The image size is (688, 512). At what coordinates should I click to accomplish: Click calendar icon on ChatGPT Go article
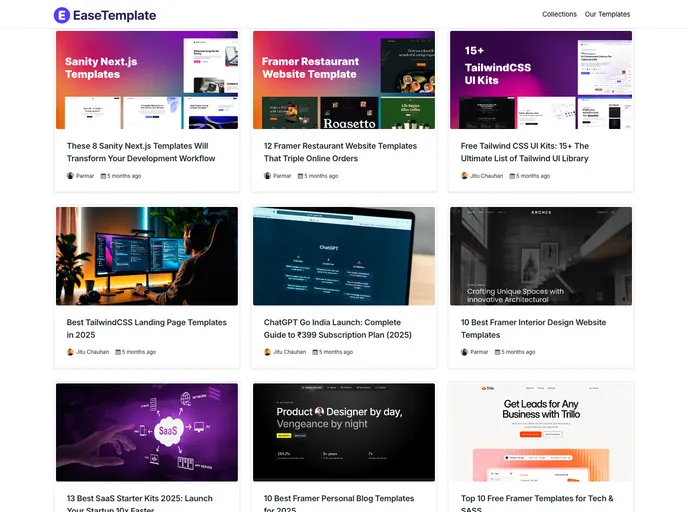[315, 352]
